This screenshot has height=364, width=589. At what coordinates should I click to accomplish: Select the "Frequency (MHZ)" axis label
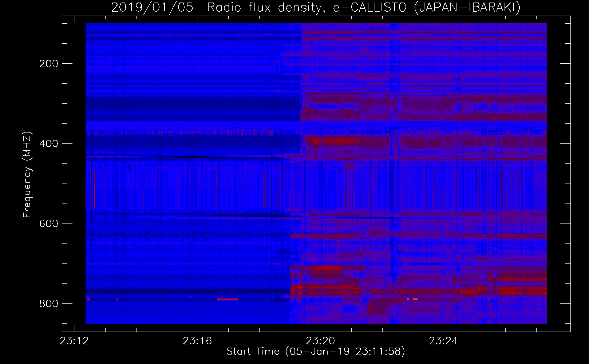pyautogui.click(x=27, y=174)
